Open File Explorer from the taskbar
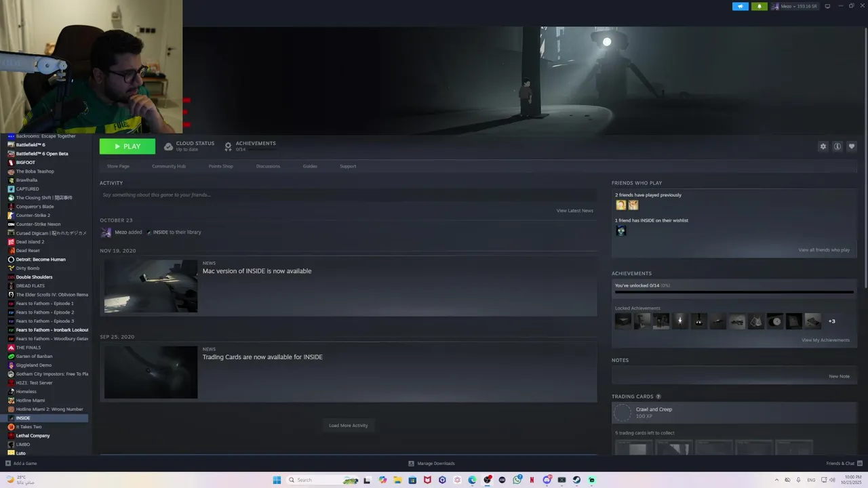Viewport: 868px width, 488px height. coord(397,480)
